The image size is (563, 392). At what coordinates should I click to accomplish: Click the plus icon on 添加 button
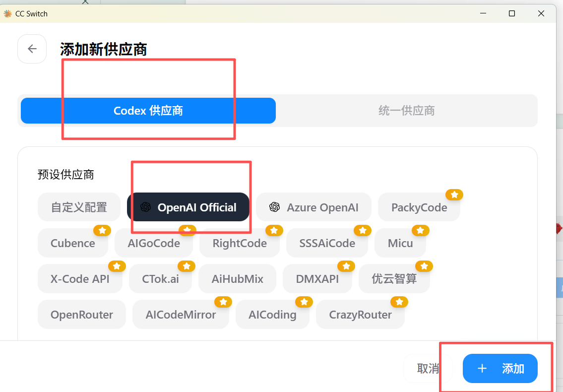(482, 368)
